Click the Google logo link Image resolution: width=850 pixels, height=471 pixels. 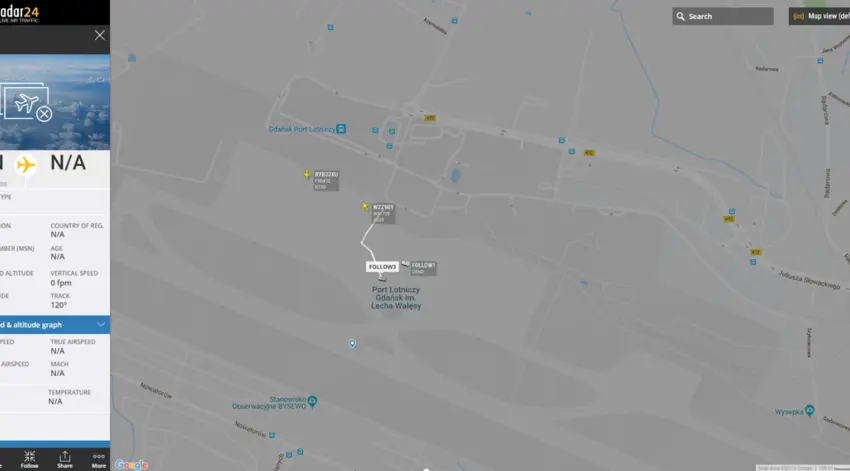131,464
